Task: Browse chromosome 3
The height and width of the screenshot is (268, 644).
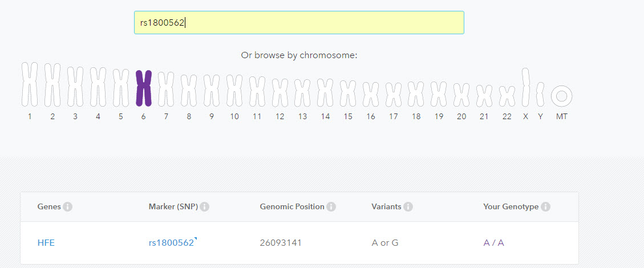Action: click(x=75, y=86)
